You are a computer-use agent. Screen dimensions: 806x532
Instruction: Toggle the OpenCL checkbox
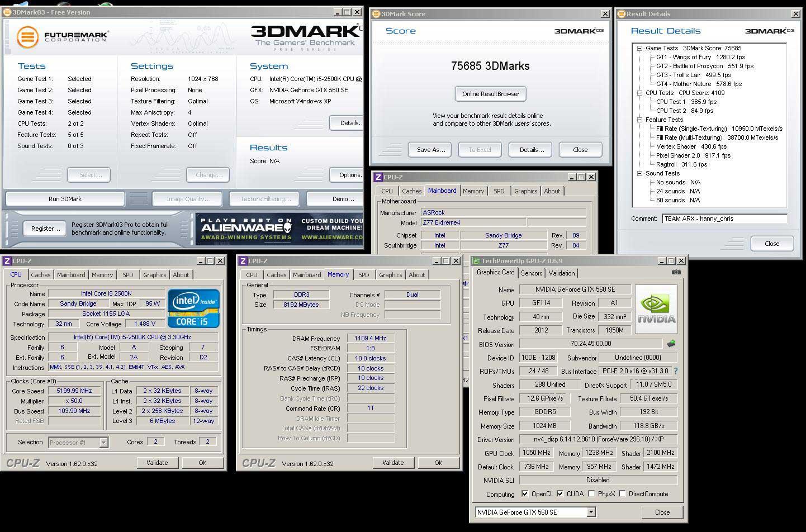(525, 494)
